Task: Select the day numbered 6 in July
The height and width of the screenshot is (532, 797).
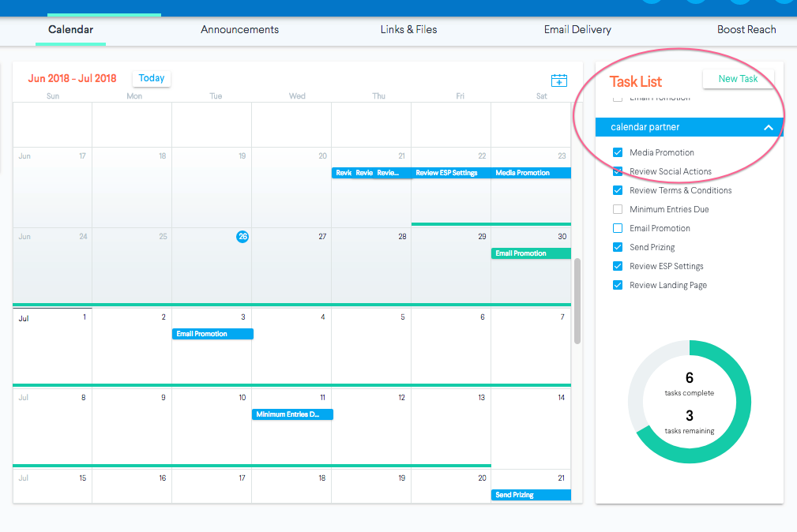Action: [x=483, y=317]
